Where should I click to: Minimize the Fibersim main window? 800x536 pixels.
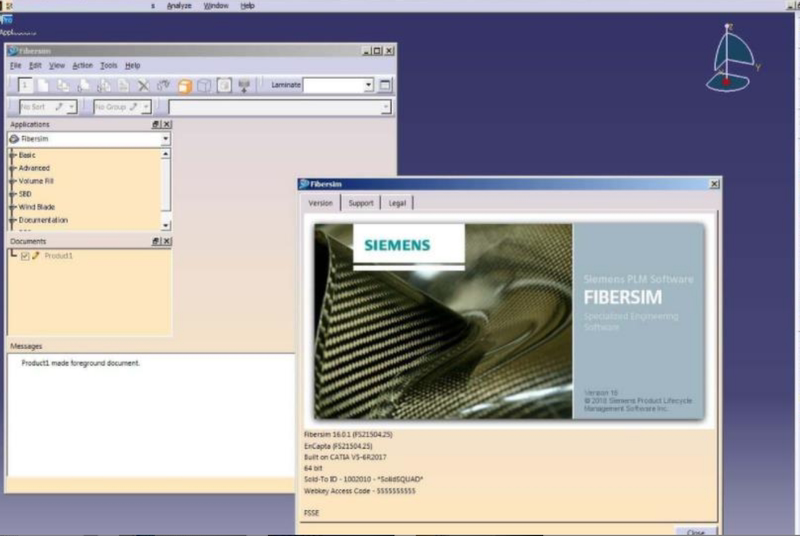coord(367,51)
